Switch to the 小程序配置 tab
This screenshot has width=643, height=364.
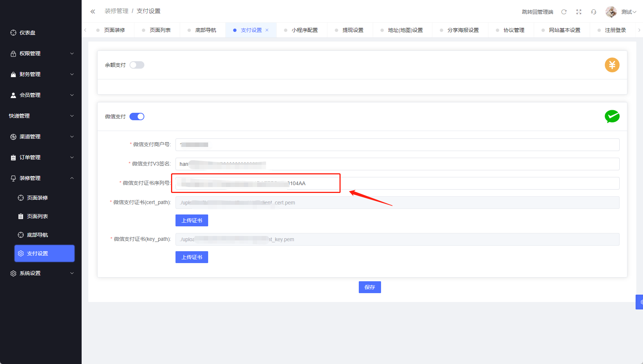click(304, 30)
